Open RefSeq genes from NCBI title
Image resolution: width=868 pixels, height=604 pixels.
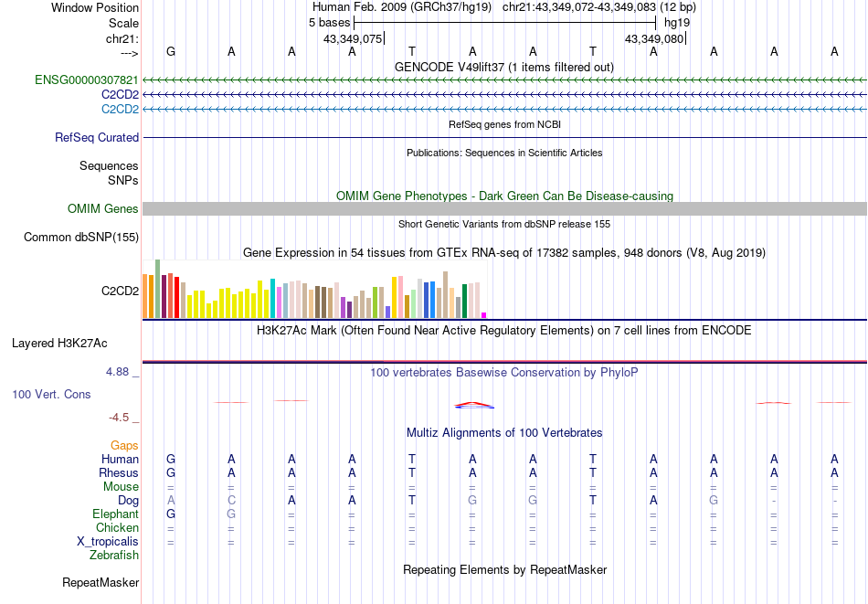(x=504, y=124)
